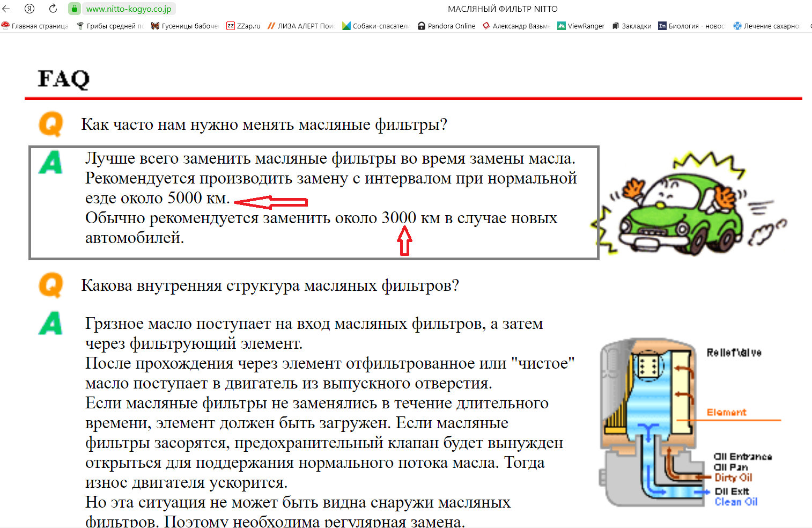Open the Yandex home button

click(x=29, y=9)
